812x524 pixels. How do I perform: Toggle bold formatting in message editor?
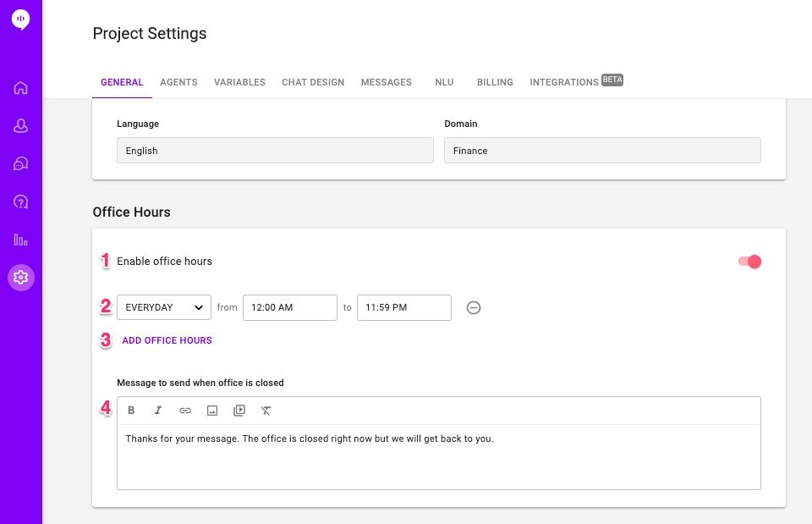[131, 411]
